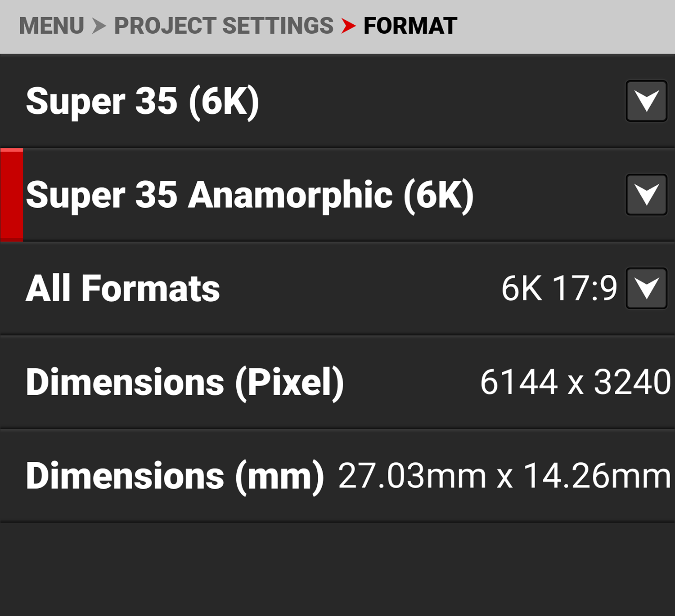Viewport: 675px width, 616px height.
Task: Click the FORMAT breadcrumb label
Action: click(x=409, y=25)
